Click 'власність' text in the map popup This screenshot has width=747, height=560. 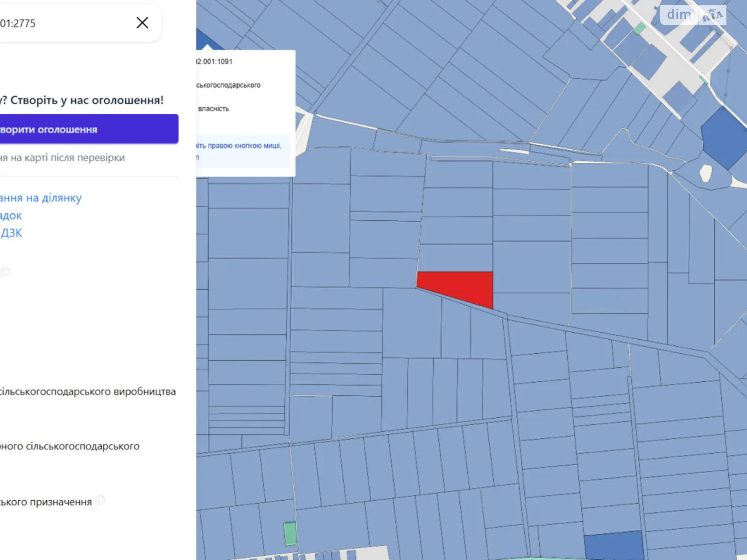coord(213,109)
